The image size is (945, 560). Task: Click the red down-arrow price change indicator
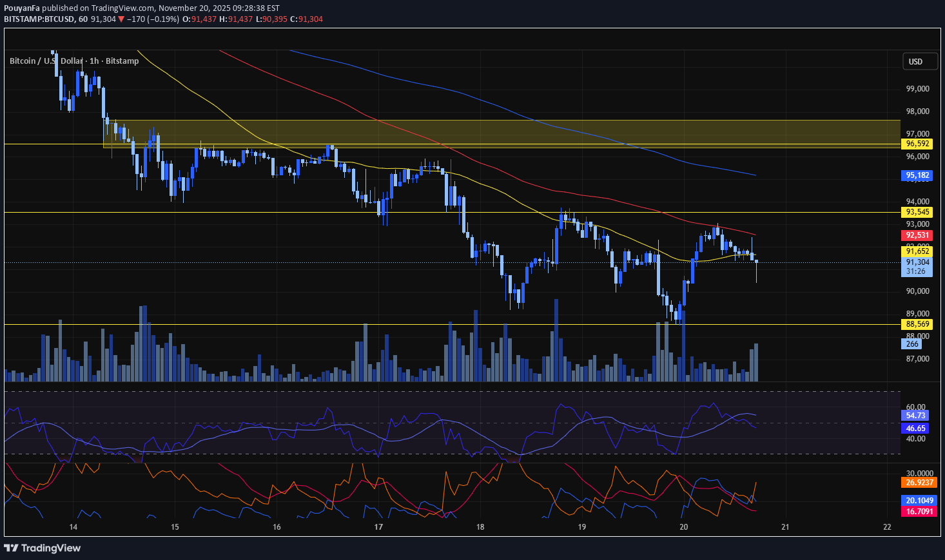(122, 19)
